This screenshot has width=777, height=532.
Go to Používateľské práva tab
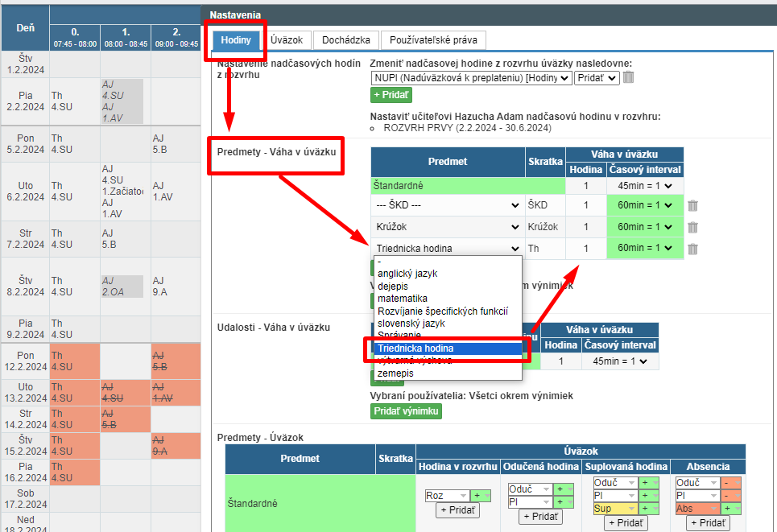pyautogui.click(x=433, y=40)
